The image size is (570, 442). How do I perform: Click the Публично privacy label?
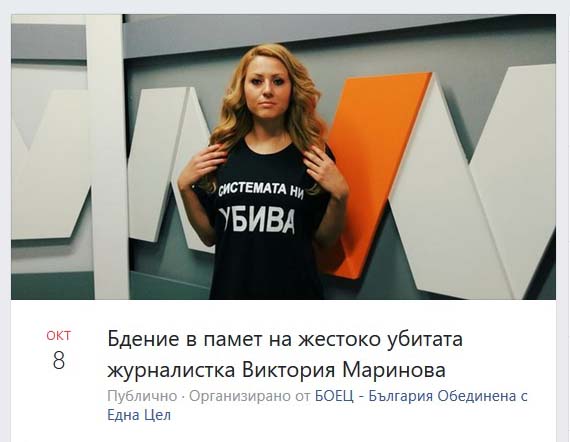click(x=142, y=396)
